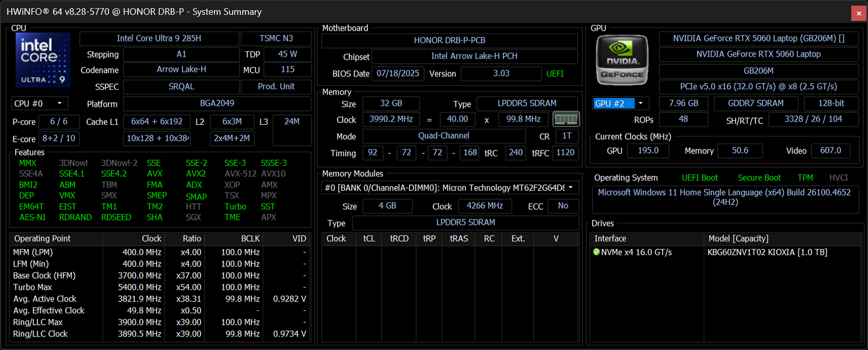Click the Model [Capacity] column header
868x350 pixels.
pos(782,239)
